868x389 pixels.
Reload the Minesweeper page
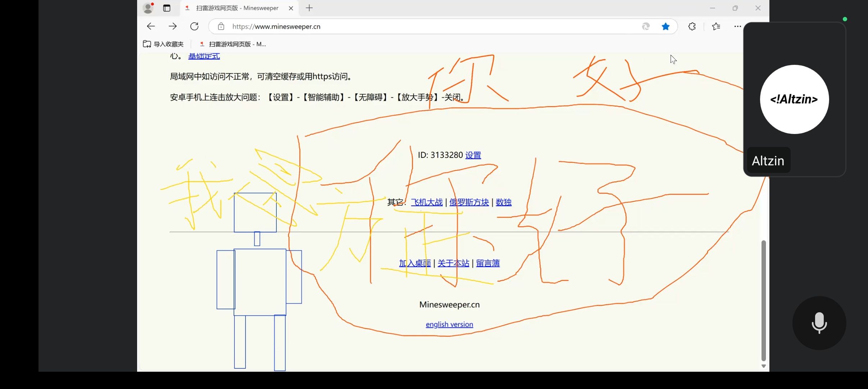click(x=194, y=26)
